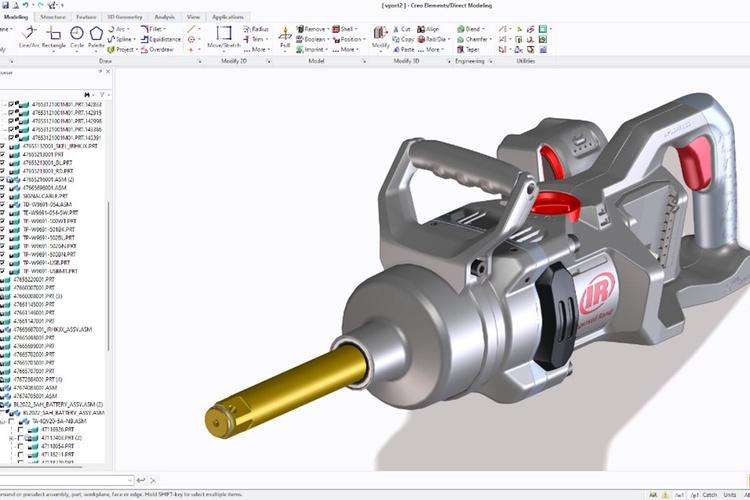Screen dimensions: 750x500
Task: Check the TA-92V20-5A-NB.ASM checkbox
Action: [x=11, y=421]
